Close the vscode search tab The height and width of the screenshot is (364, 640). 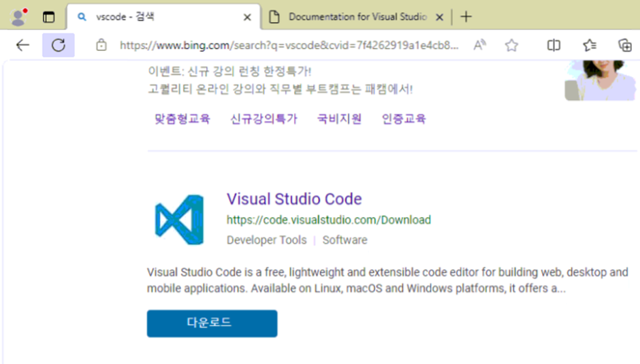(247, 17)
